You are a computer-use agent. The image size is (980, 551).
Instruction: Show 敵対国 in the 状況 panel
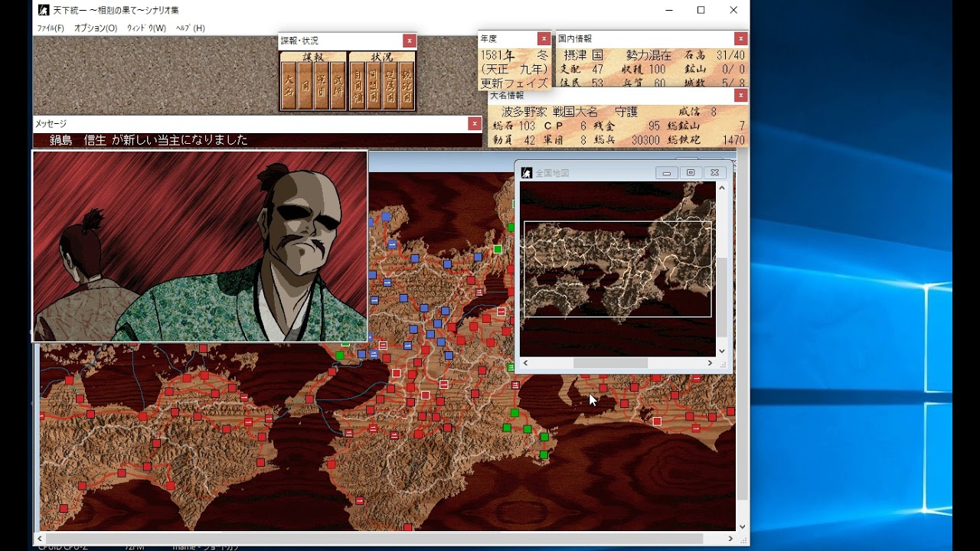(x=407, y=86)
